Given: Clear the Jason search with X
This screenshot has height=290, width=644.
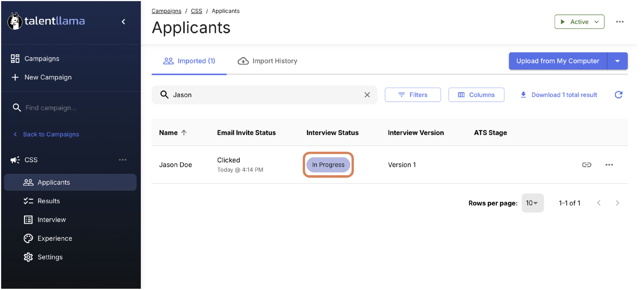Looking at the screenshot, I should pos(367,95).
